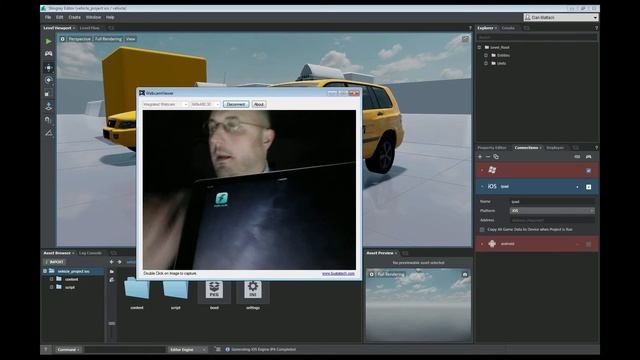The width and height of the screenshot is (640, 360).
Task: Expand Entities folder in Explorer tree
Action: (x=486, y=55)
